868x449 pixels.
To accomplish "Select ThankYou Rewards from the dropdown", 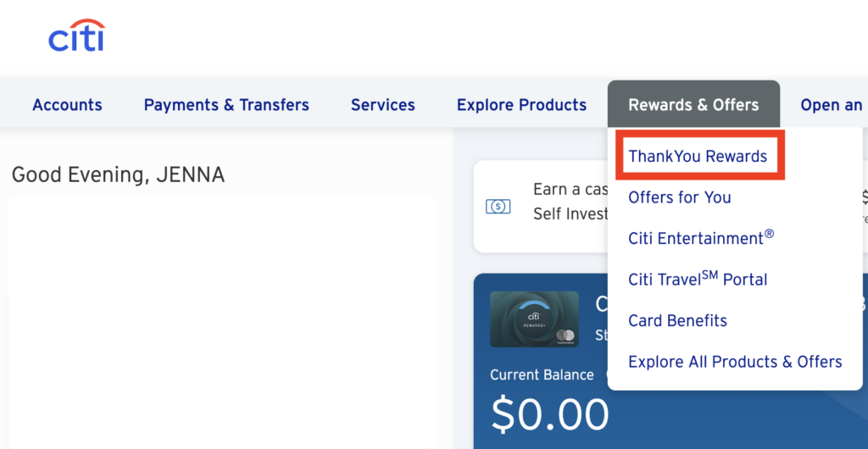I will coord(698,156).
